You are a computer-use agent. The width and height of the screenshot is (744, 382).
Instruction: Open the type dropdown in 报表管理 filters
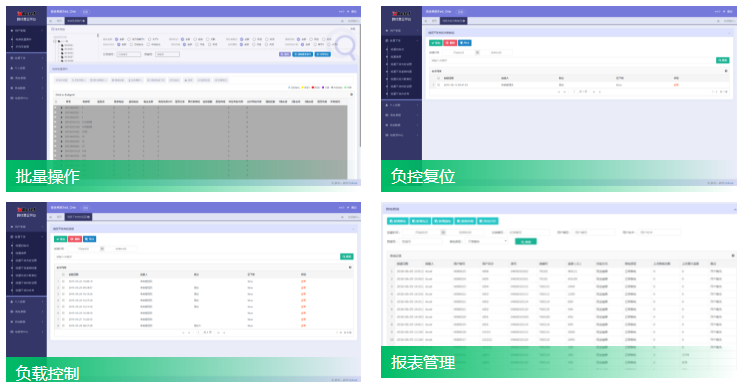point(488,242)
